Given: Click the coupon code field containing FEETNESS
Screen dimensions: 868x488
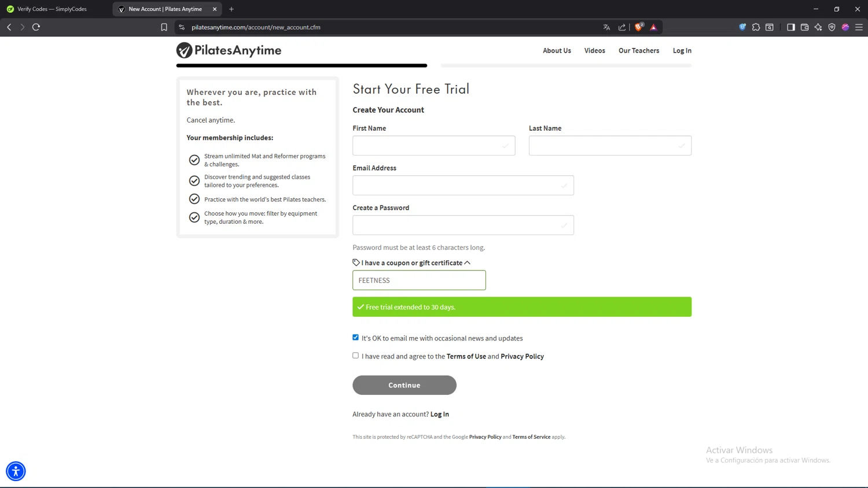Looking at the screenshot, I should click(419, 280).
